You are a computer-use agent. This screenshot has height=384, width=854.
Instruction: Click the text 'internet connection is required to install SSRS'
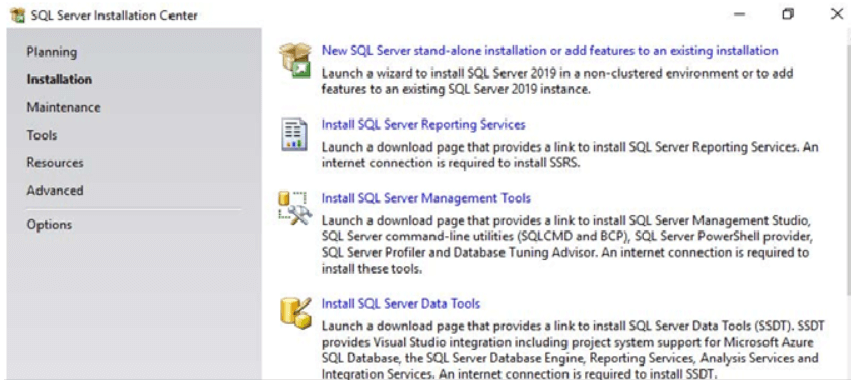pyautogui.click(x=450, y=163)
